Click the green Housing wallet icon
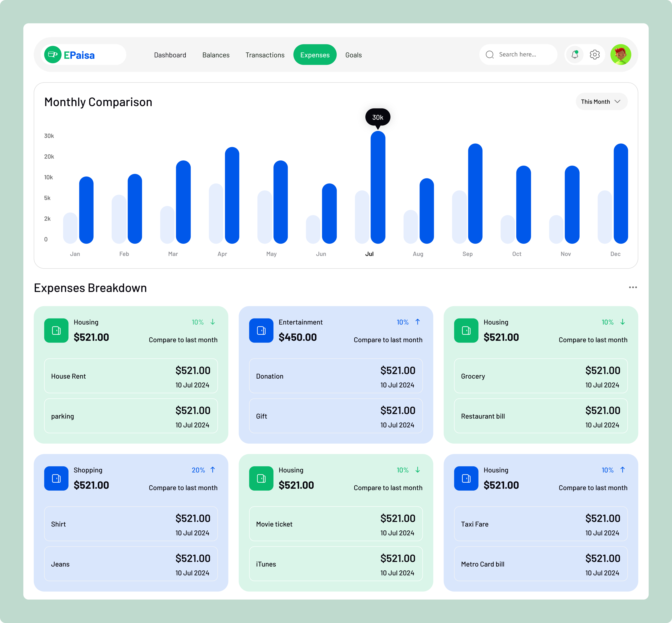This screenshot has height=623, width=672. click(56, 331)
